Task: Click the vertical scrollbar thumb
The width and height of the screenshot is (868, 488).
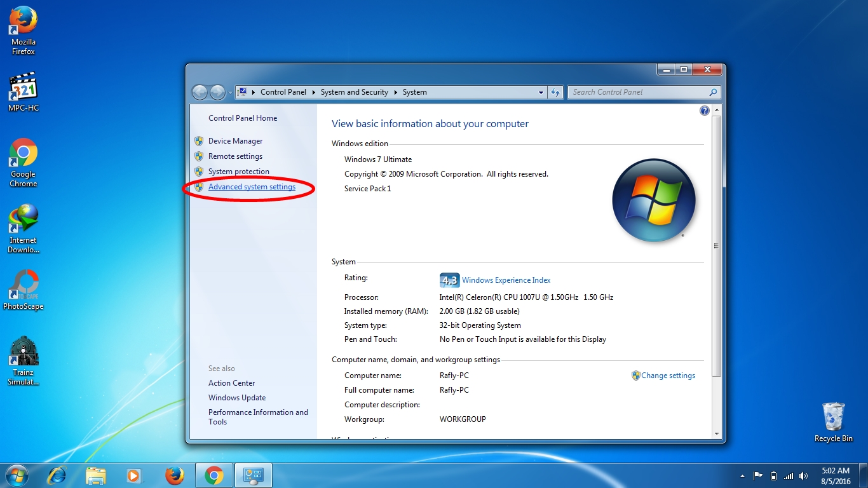Action: (x=717, y=247)
